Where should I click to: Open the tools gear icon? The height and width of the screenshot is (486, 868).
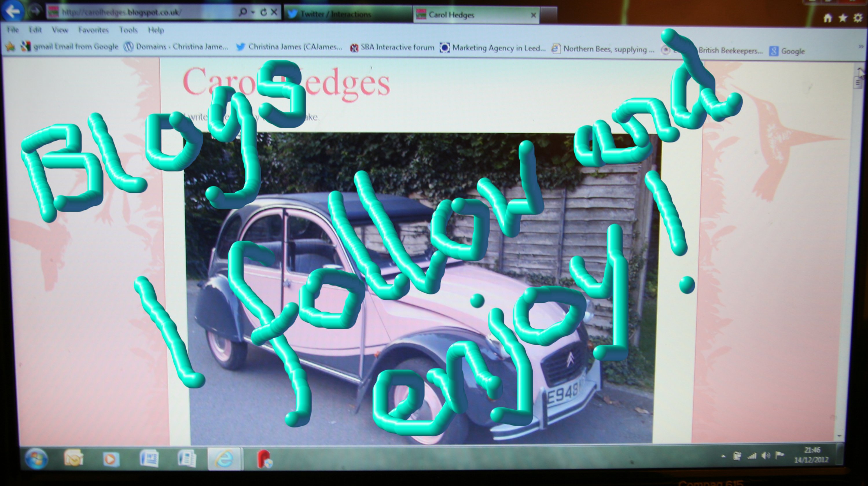click(x=858, y=18)
